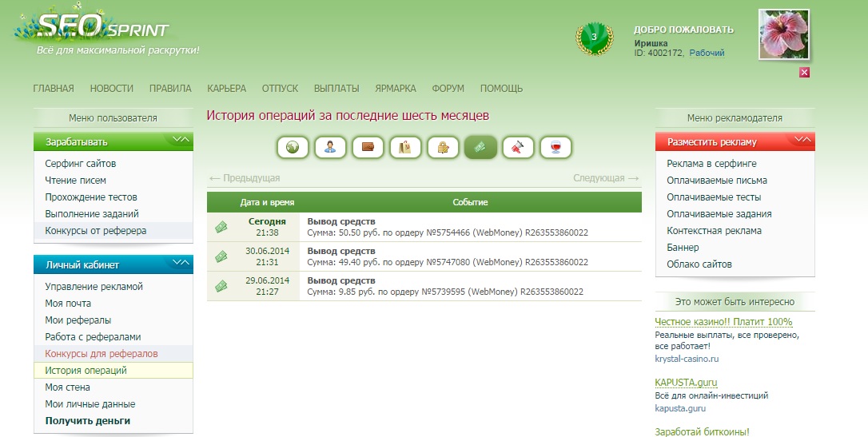Open the 'ВЫПЛАТЫ' menu item

(336, 89)
